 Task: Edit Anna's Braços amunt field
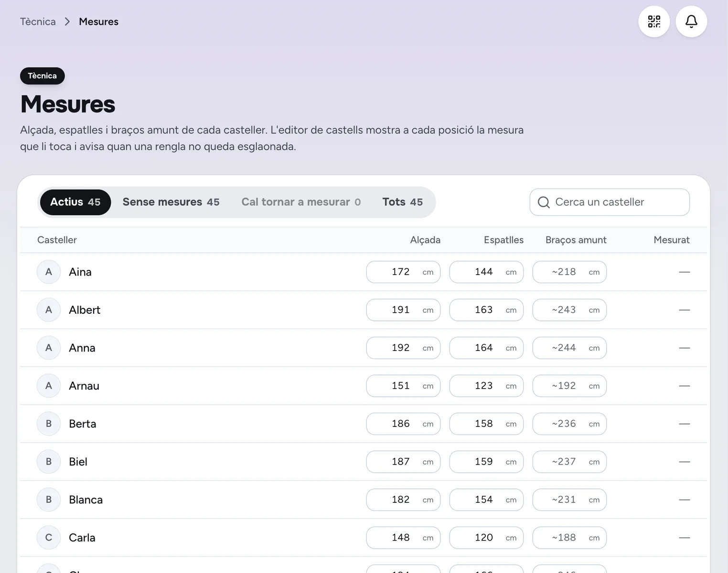coord(569,348)
